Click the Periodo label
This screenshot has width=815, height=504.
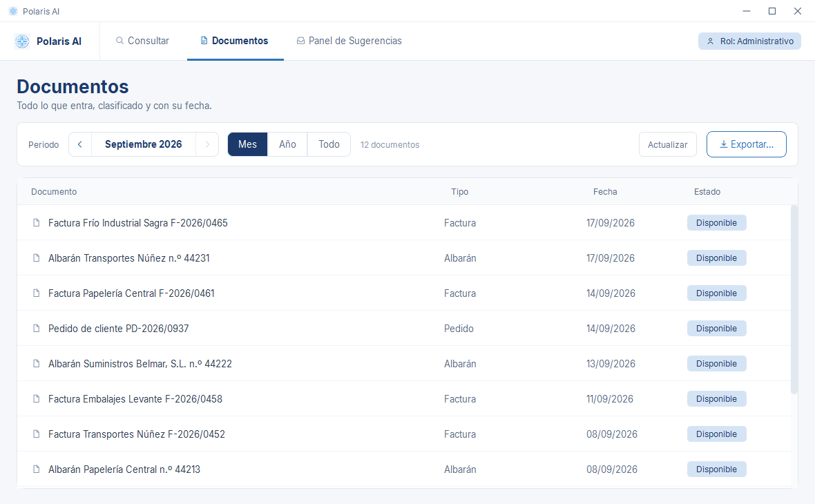click(x=44, y=145)
